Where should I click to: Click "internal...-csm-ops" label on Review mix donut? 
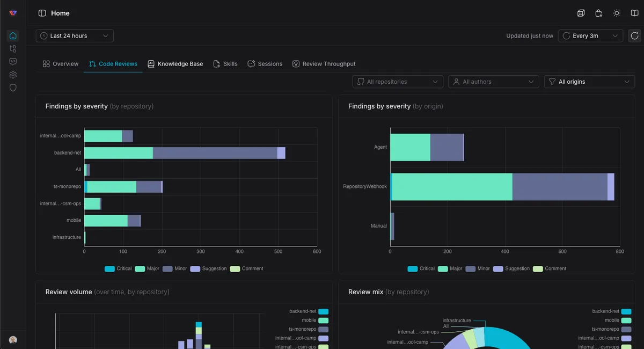418,332
